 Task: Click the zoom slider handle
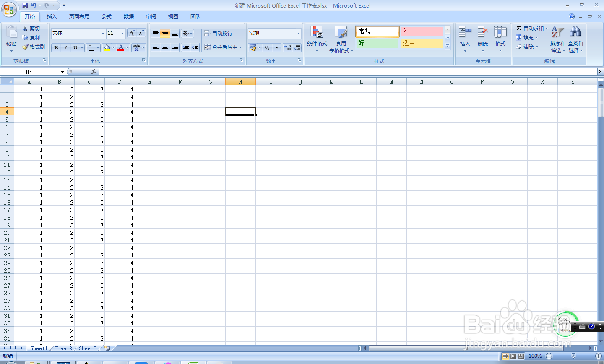click(573, 356)
